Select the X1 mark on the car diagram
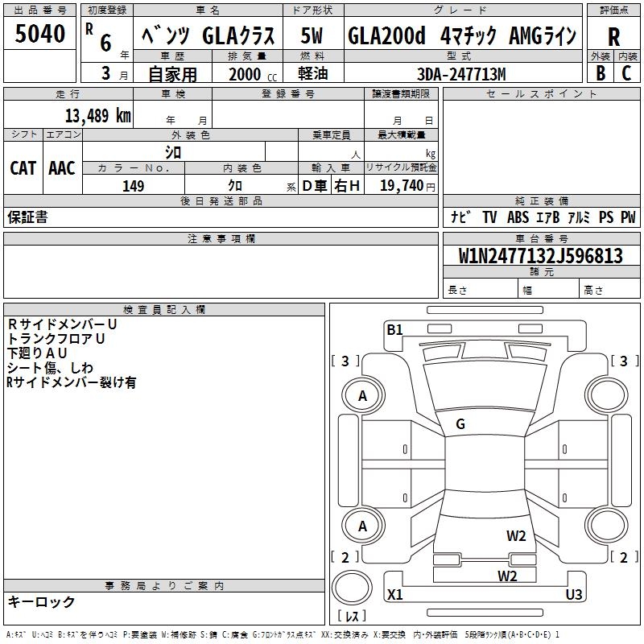 click(395, 595)
